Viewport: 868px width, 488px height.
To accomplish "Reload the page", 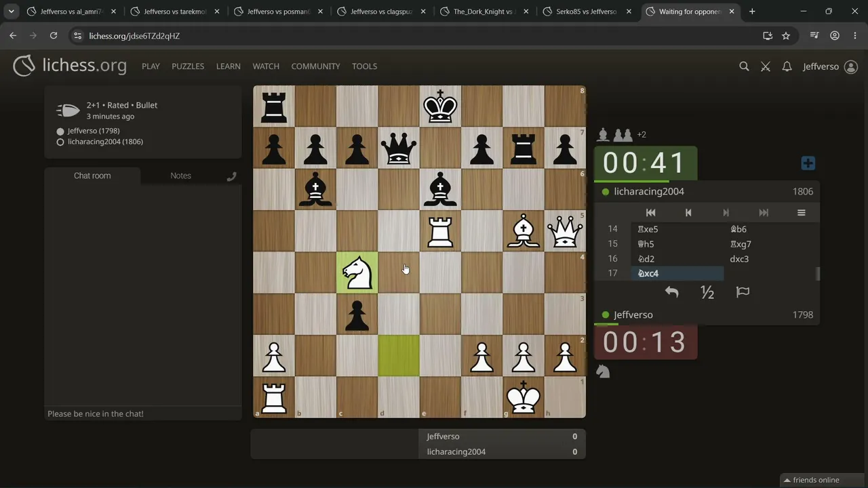I will tap(54, 36).
